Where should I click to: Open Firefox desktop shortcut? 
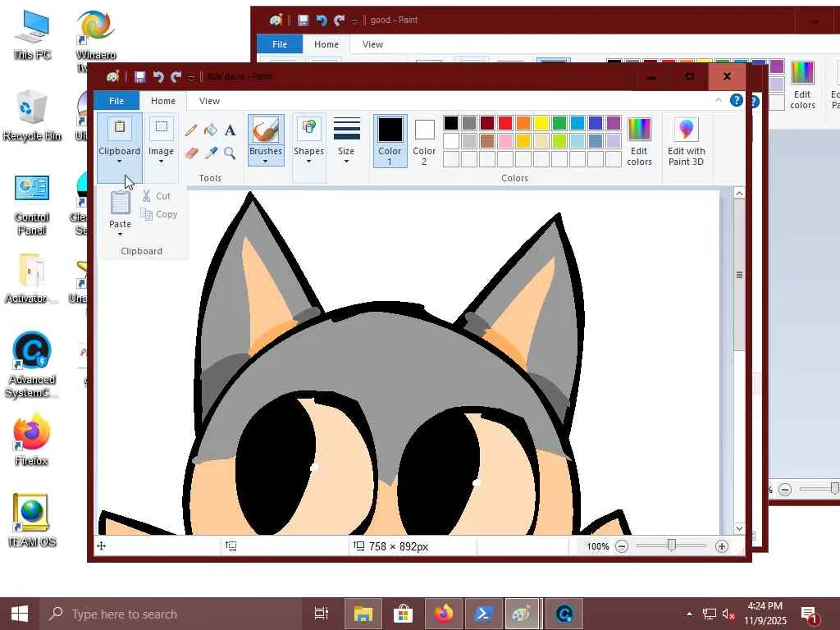[x=32, y=440]
